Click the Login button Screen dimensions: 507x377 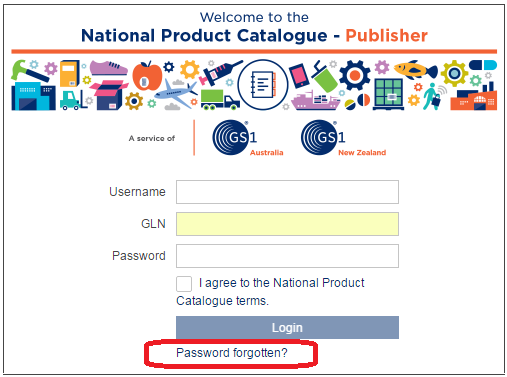tap(287, 328)
